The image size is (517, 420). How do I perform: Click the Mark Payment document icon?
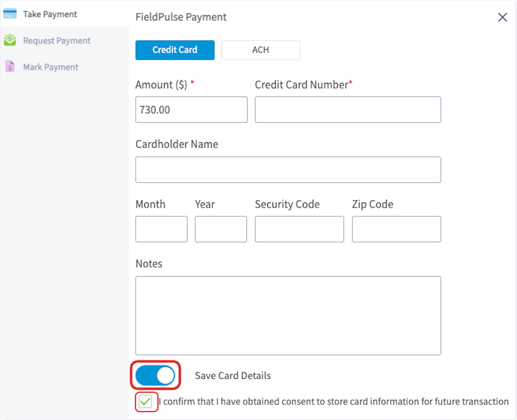click(9, 67)
